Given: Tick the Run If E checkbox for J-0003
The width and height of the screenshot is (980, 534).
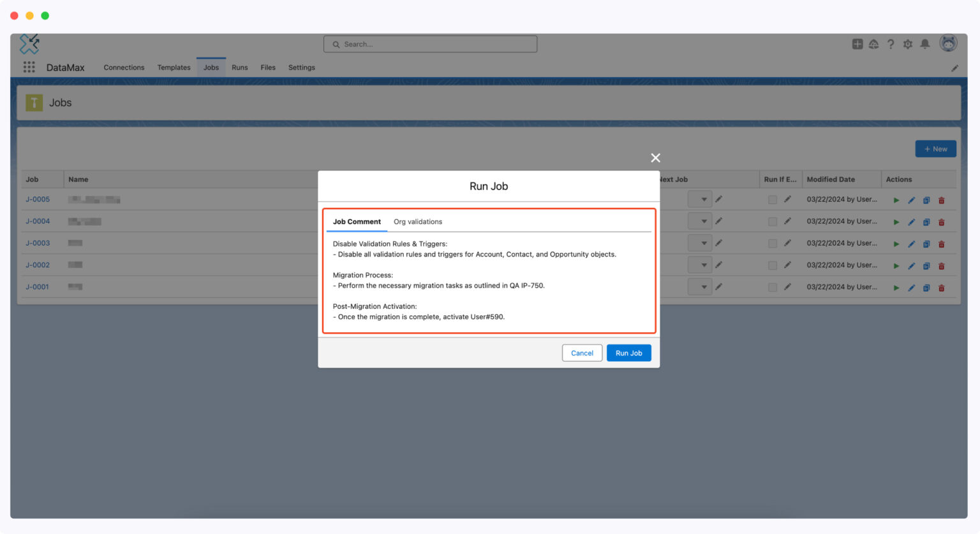Looking at the screenshot, I should coord(772,243).
